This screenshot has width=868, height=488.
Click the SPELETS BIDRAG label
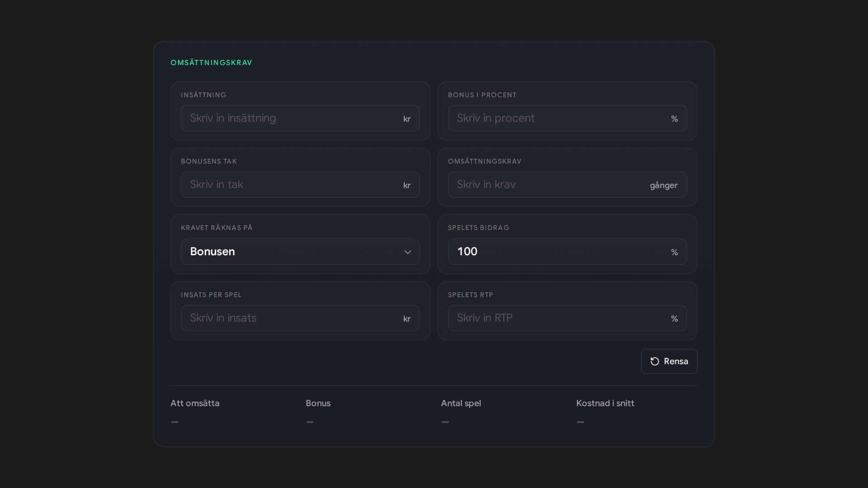pos(478,228)
